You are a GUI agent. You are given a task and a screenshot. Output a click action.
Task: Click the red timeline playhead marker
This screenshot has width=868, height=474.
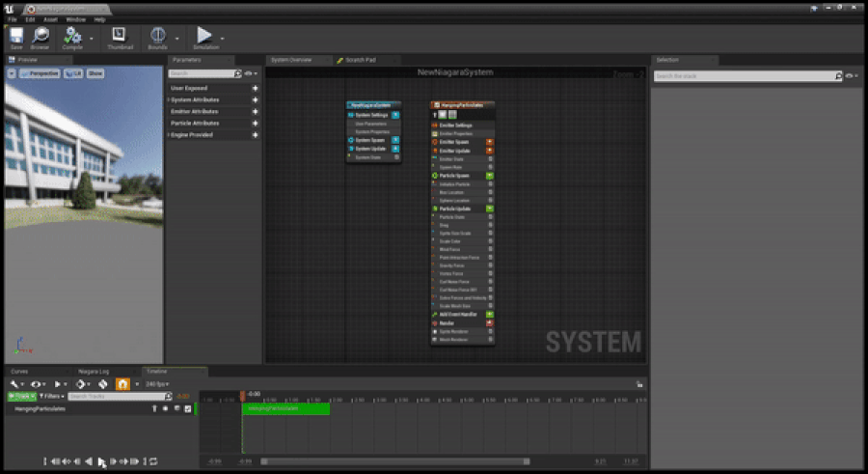[x=242, y=396]
